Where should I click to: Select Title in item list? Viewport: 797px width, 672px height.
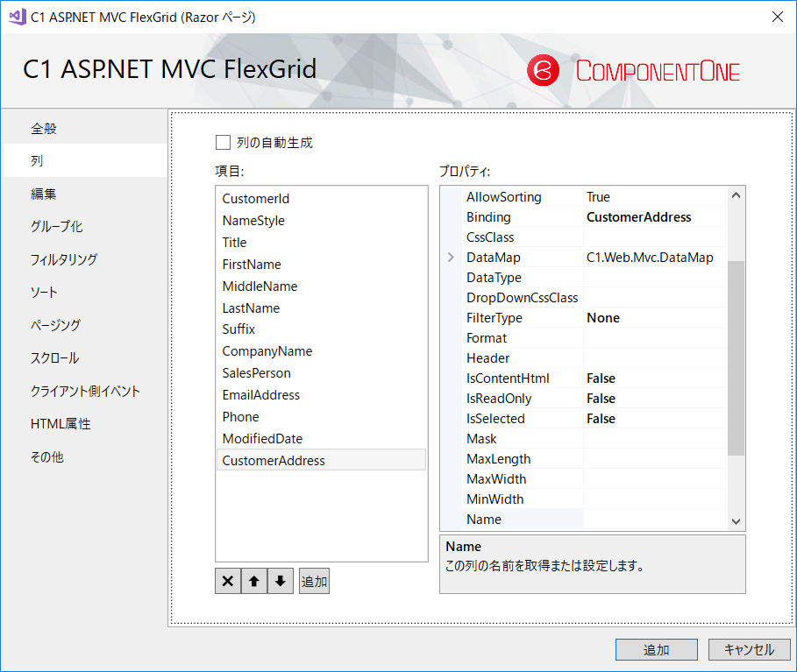point(321,243)
